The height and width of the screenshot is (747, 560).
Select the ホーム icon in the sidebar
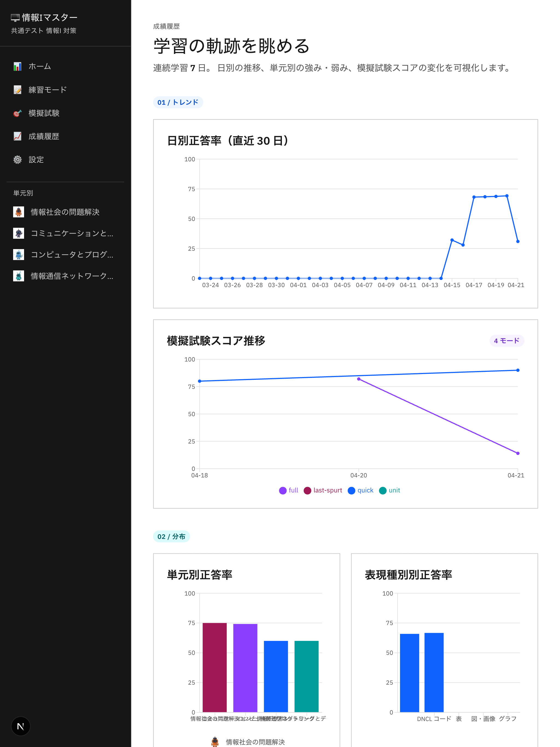(18, 66)
